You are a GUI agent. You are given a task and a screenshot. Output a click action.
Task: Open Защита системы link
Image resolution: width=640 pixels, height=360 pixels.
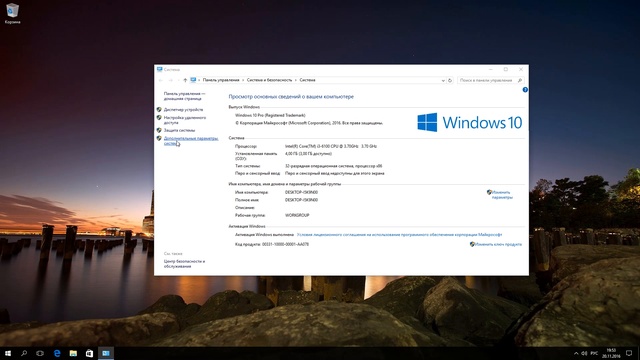tap(179, 130)
